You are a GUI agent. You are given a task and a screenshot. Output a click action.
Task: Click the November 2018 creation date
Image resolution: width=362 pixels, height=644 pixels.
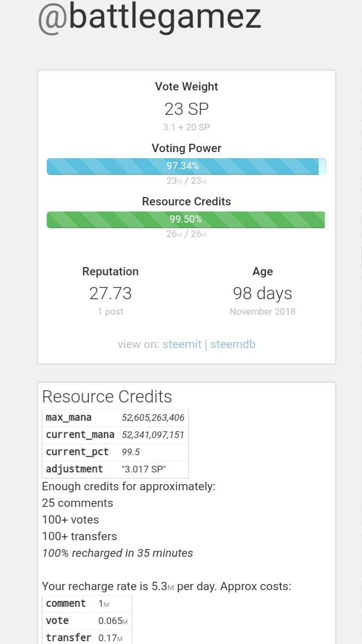(262, 311)
